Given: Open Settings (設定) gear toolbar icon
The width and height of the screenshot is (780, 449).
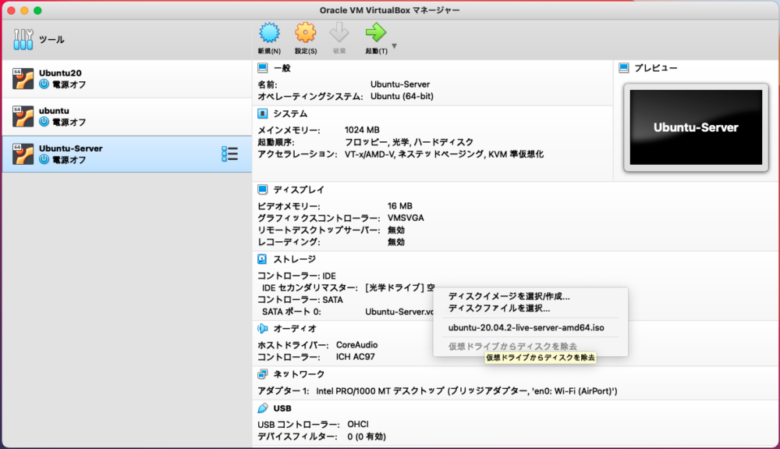Looking at the screenshot, I should [305, 33].
